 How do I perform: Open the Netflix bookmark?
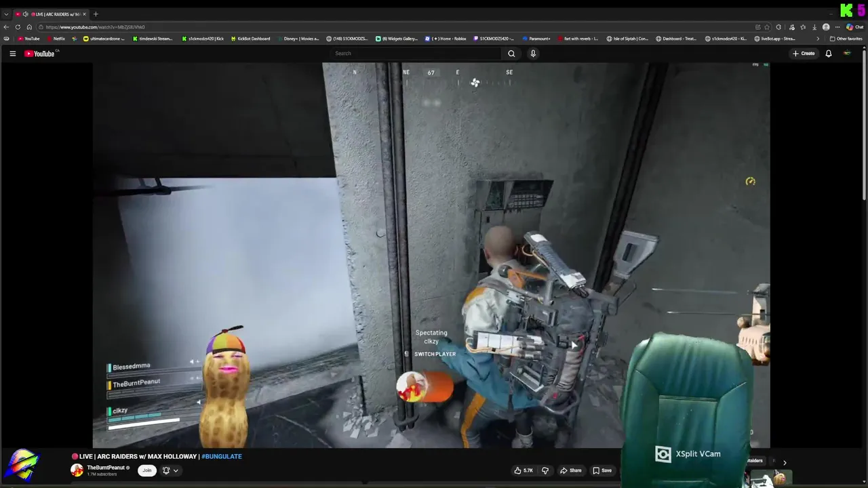pos(56,39)
